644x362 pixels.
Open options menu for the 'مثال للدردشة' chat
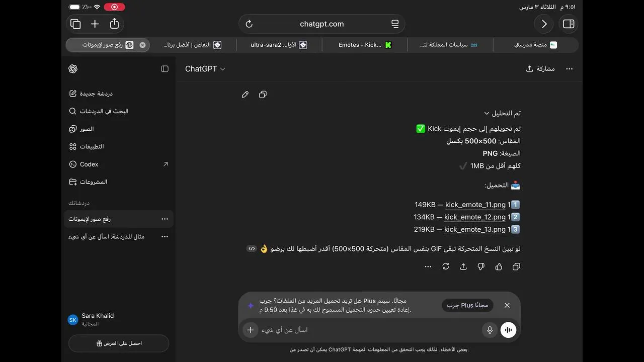tap(165, 236)
